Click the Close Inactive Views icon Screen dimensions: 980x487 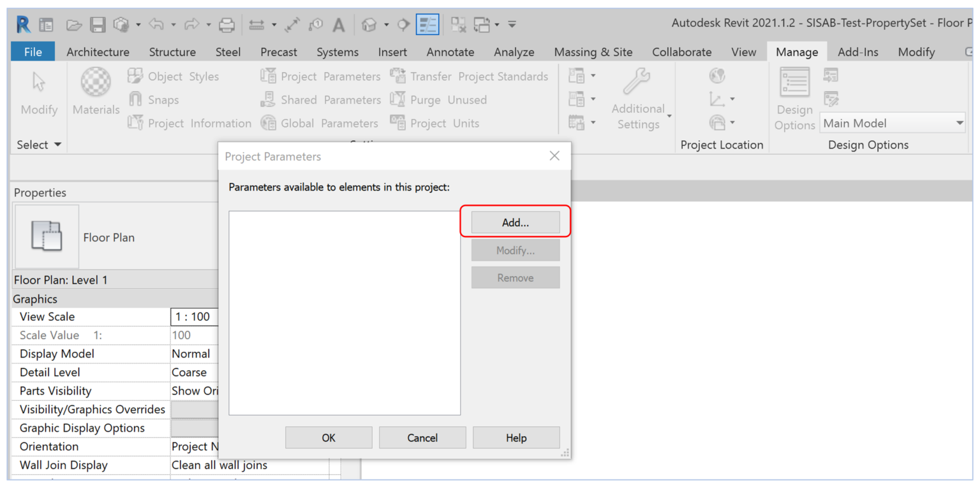click(458, 25)
